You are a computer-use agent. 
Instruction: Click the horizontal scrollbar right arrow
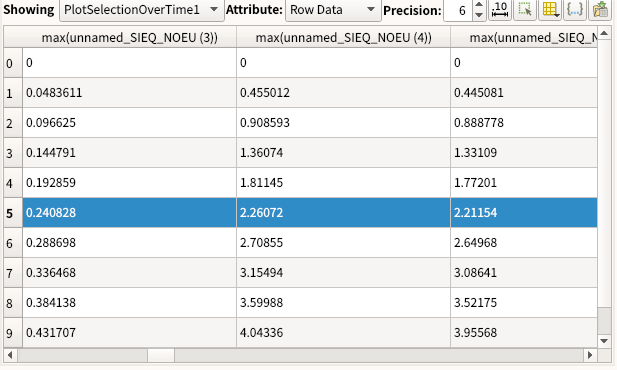(x=590, y=355)
